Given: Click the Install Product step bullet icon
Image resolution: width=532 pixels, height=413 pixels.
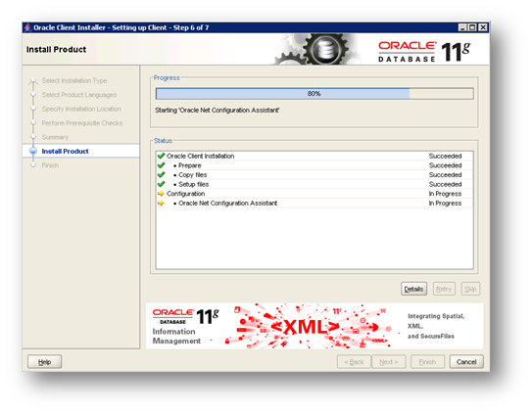Looking at the screenshot, I should [x=33, y=151].
